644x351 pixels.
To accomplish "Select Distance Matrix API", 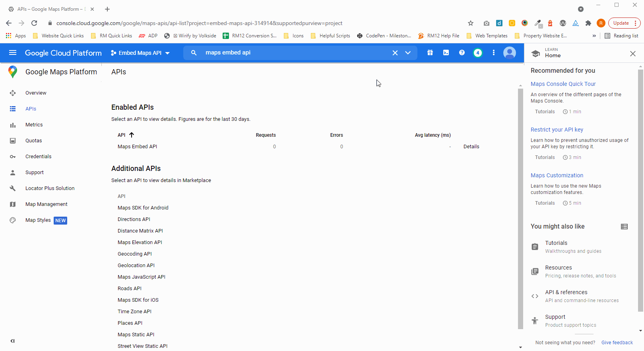I will click(140, 231).
